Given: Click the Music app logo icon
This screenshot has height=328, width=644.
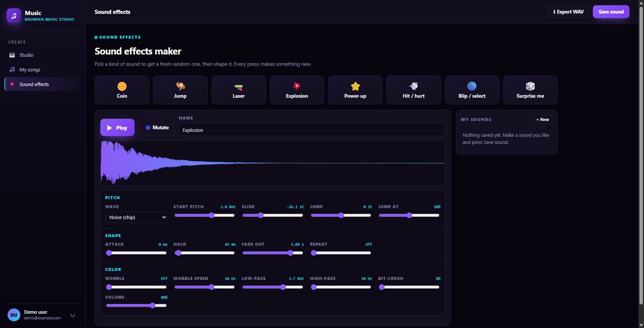Looking at the screenshot, I should pos(14,16).
